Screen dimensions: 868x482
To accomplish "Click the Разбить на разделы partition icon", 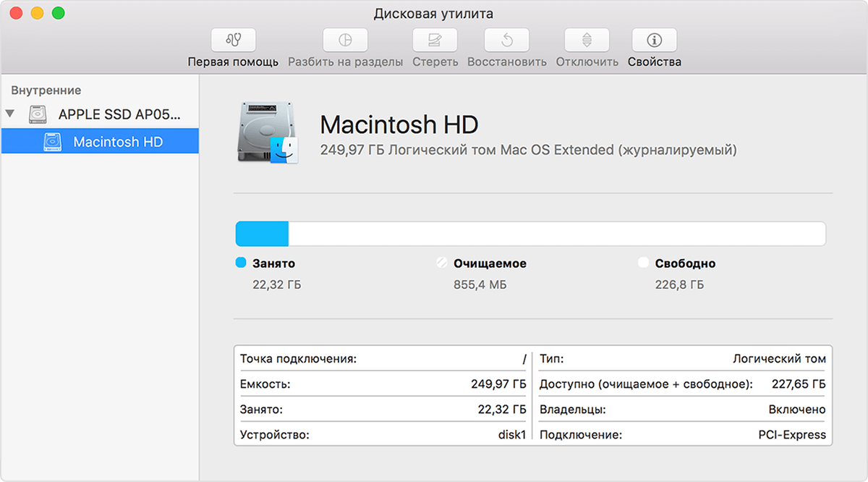I will pyautogui.click(x=345, y=39).
